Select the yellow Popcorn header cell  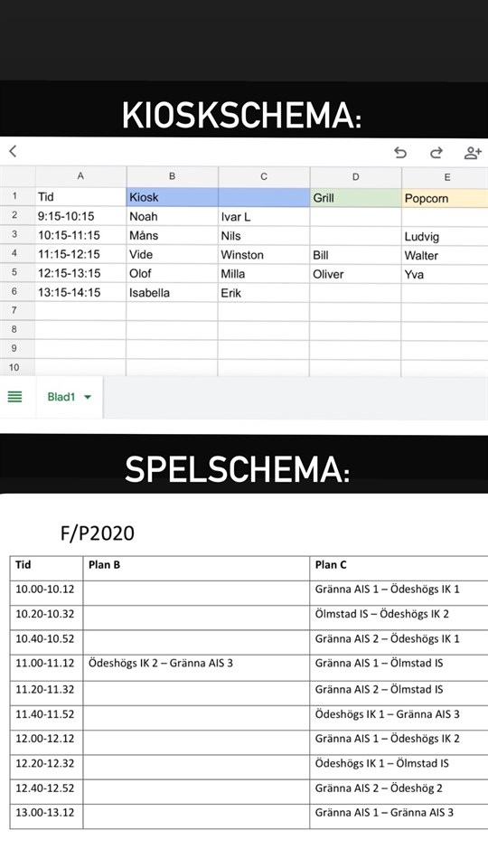point(445,198)
